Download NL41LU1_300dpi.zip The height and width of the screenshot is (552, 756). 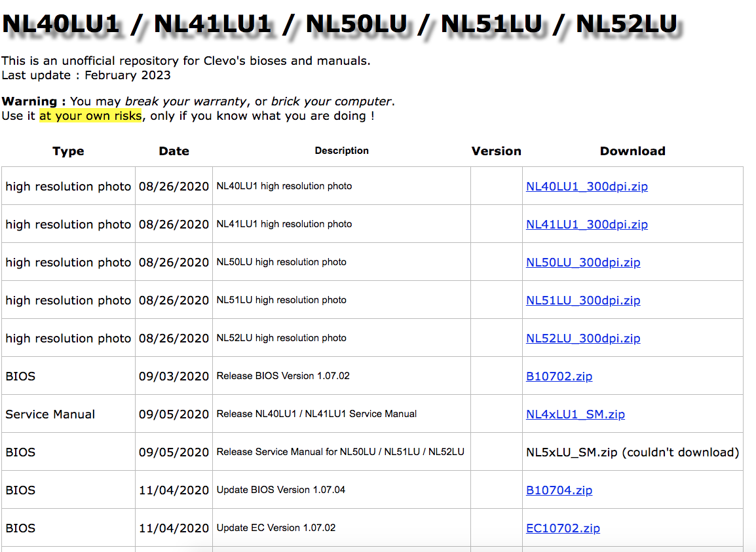point(587,225)
